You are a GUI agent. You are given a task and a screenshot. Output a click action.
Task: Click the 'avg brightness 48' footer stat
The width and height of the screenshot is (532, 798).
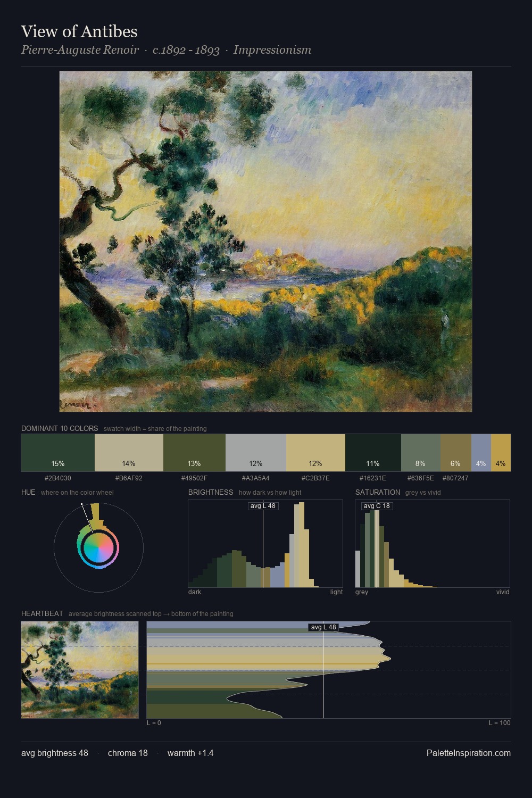click(55, 753)
